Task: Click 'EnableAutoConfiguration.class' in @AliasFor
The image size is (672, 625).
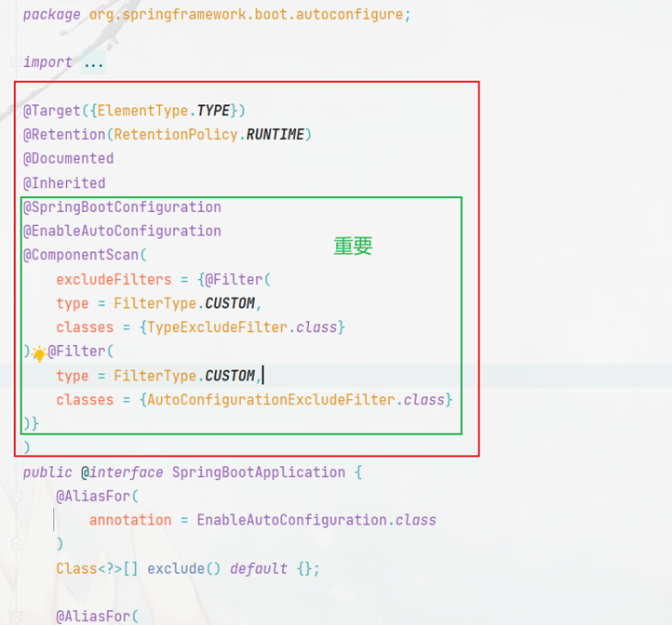Action: tap(316, 521)
